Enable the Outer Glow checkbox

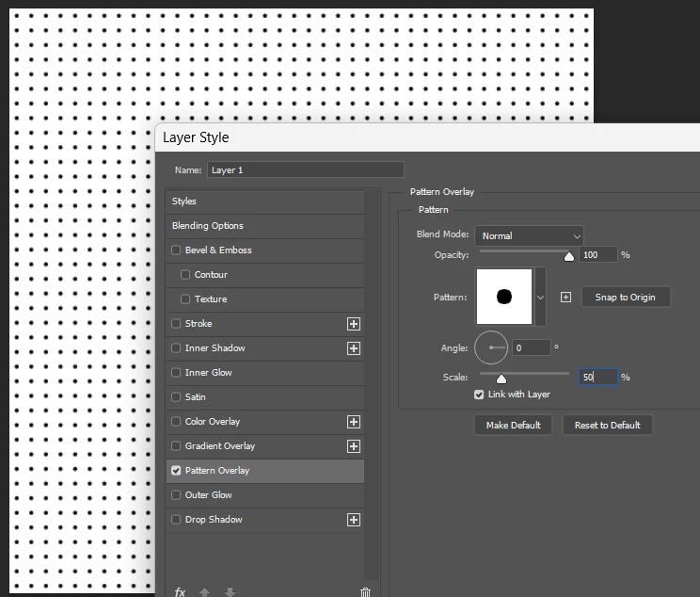(176, 495)
